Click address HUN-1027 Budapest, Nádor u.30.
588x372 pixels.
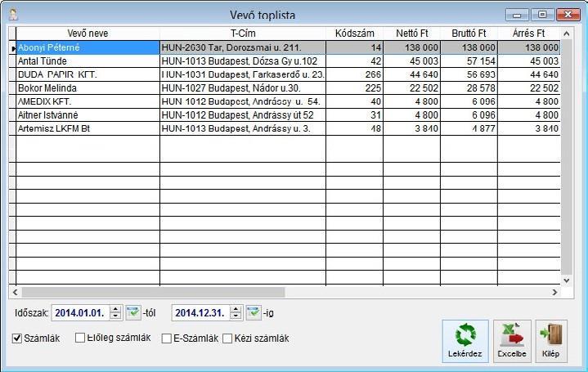point(243,88)
